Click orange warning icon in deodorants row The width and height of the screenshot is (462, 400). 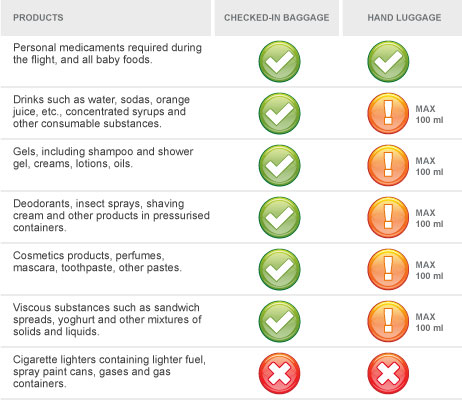point(388,217)
